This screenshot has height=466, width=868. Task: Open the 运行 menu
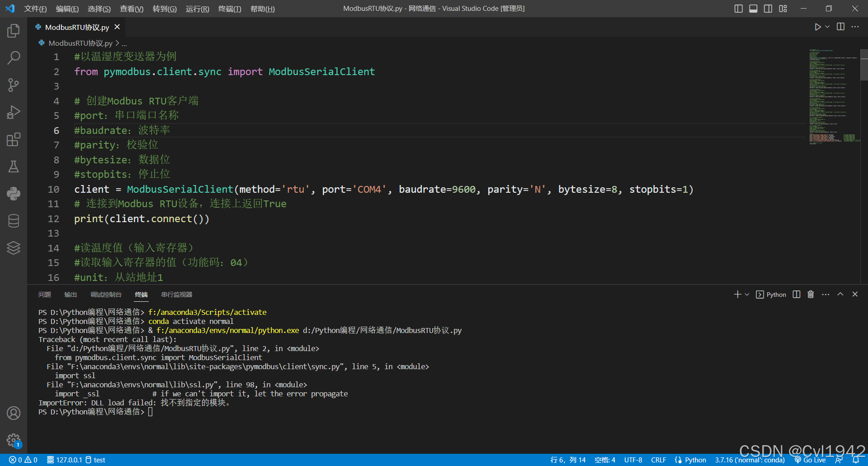coord(197,9)
